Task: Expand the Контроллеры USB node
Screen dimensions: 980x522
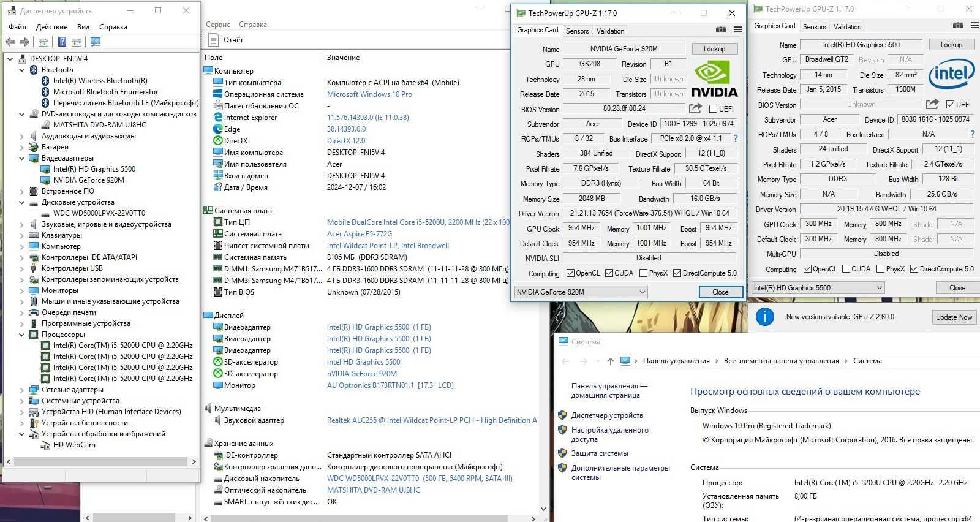Action: 21,268
